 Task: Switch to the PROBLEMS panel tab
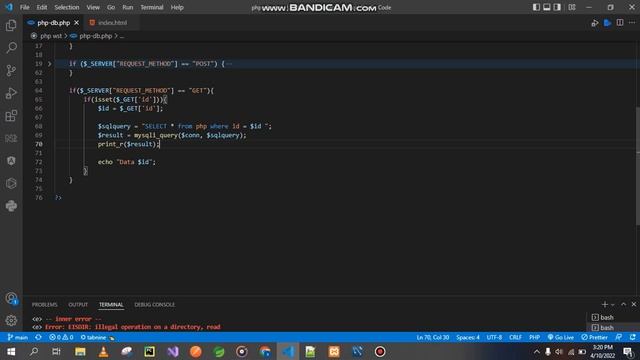(x=44, y=305)
